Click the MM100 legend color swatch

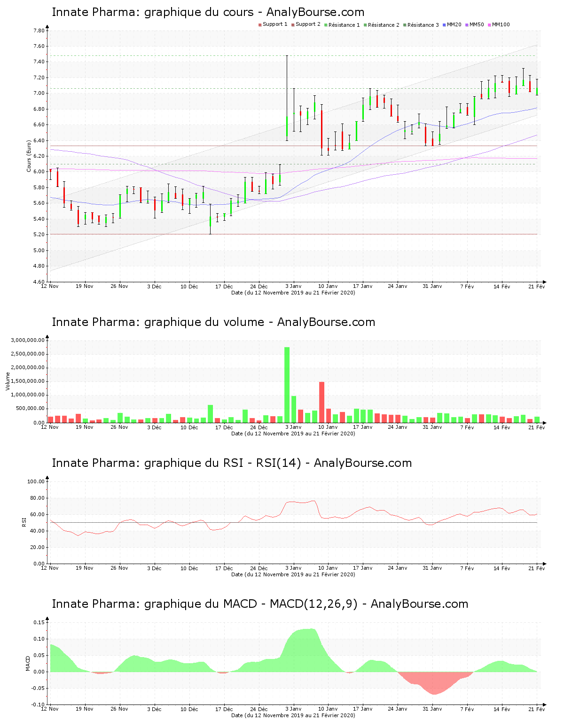click(x=490, y=25)
